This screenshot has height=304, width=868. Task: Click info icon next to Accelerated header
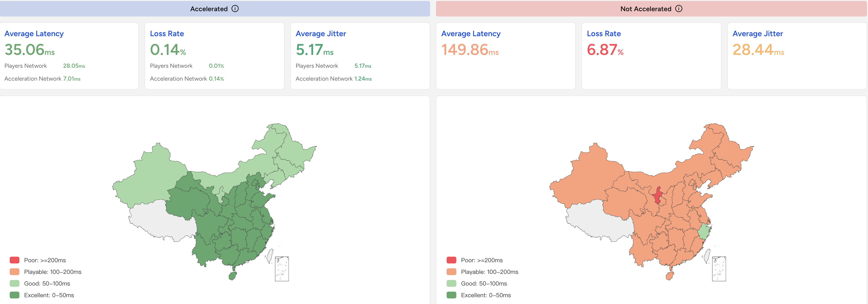click(x=235, y=9)
